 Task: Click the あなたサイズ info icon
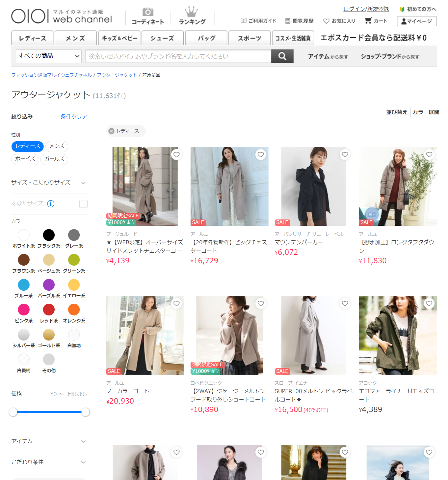[x=51, y=204]
